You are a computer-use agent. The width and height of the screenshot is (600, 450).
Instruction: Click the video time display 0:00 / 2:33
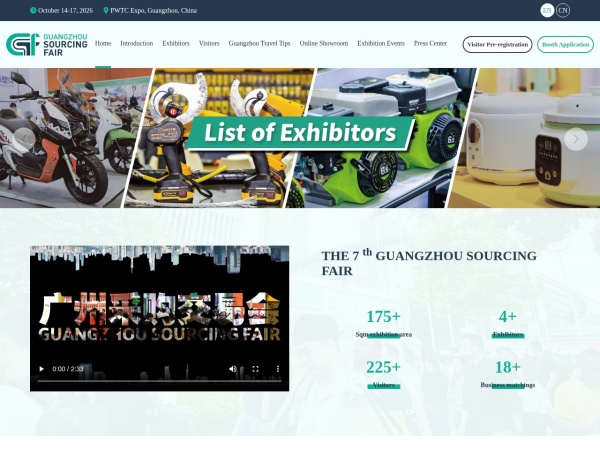pyautogui.click(x=68, y=369)
